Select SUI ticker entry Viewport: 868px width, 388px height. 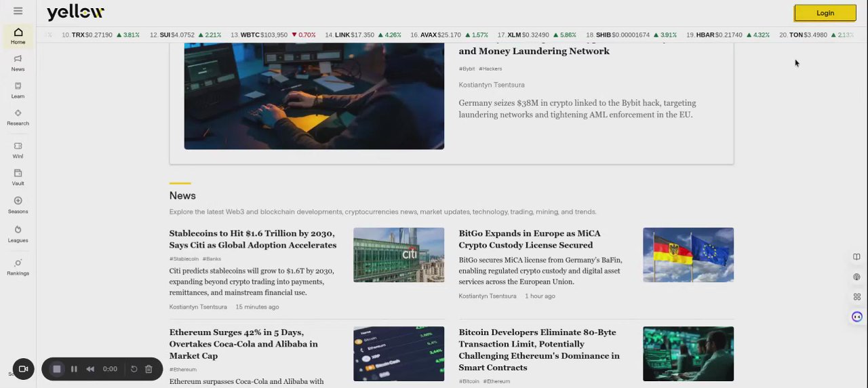point(186,35)
